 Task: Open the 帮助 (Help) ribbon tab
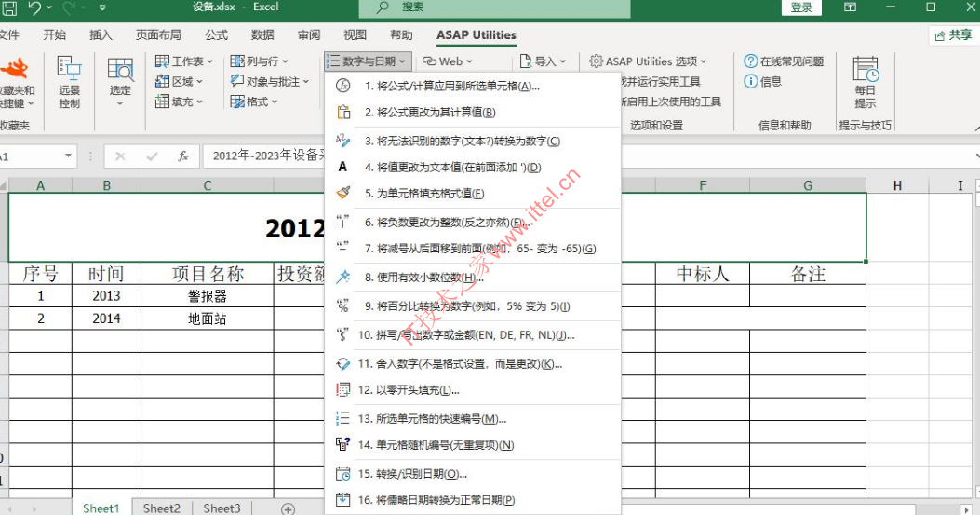pyautogui.click(x=401, y=35)
